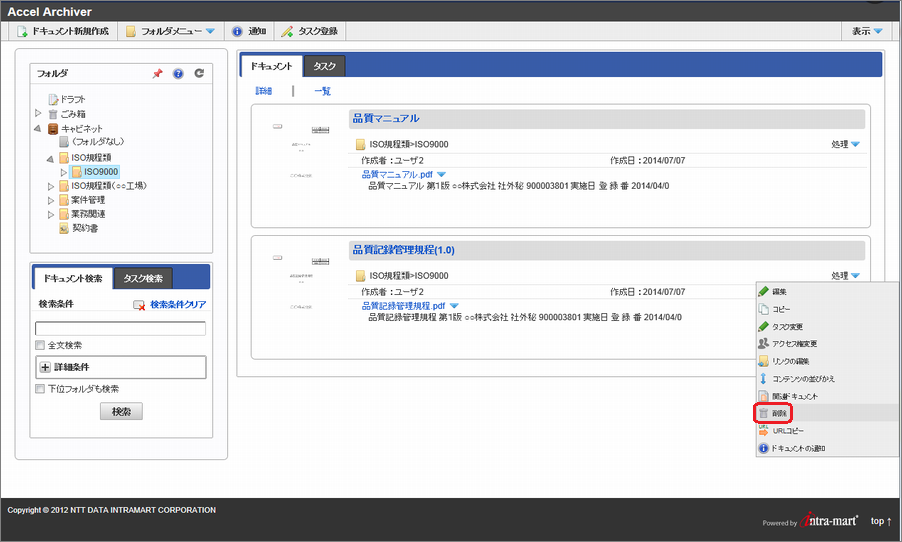Click the pin icon in the フォルダ panel header
The width and height of the screenshot is (902, 542).
click(157, 74)
